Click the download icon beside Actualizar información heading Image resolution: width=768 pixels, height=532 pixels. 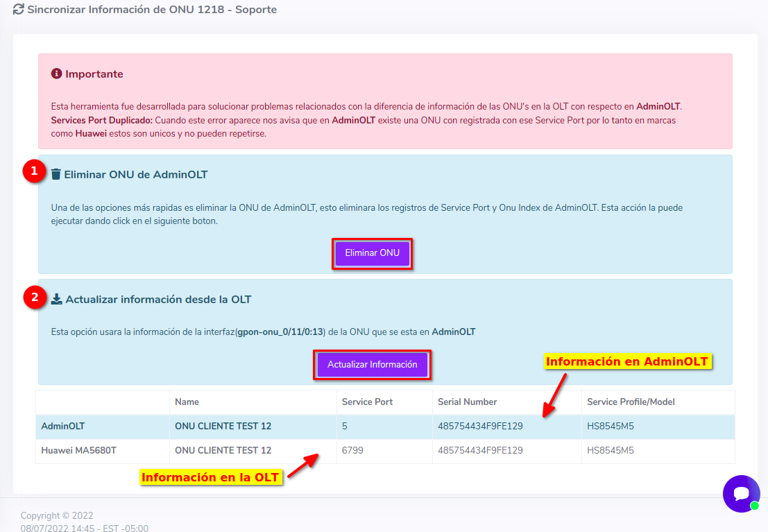tap(57, 300)
